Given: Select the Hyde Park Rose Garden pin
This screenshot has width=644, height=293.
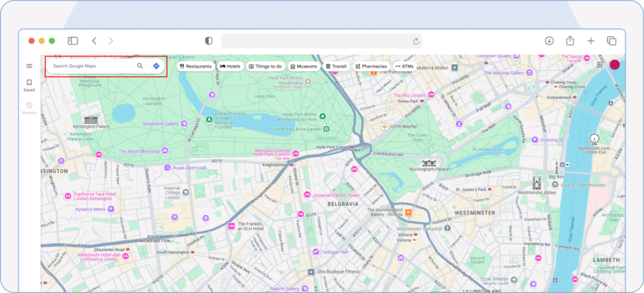Looking at the screenshot, I should [326, 129].
